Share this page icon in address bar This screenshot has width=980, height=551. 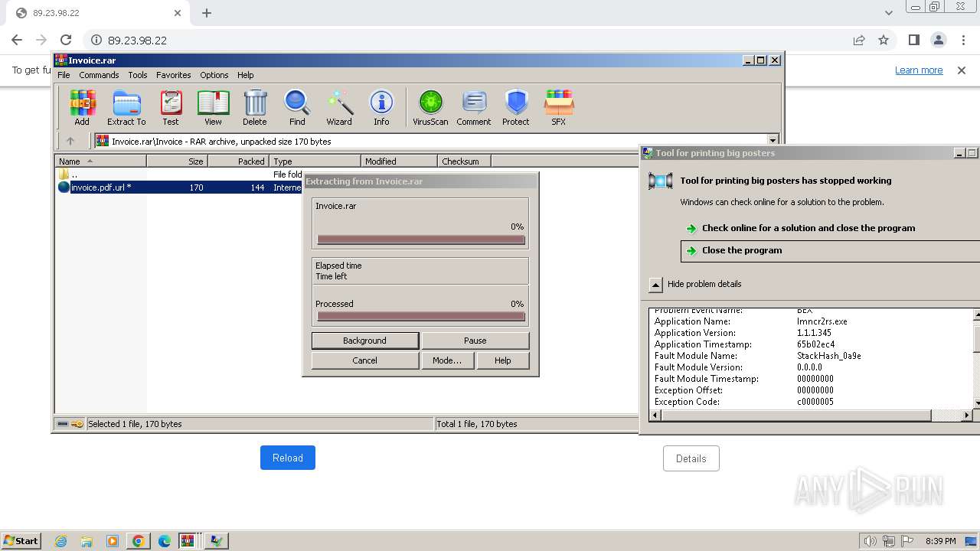[859, 40]
